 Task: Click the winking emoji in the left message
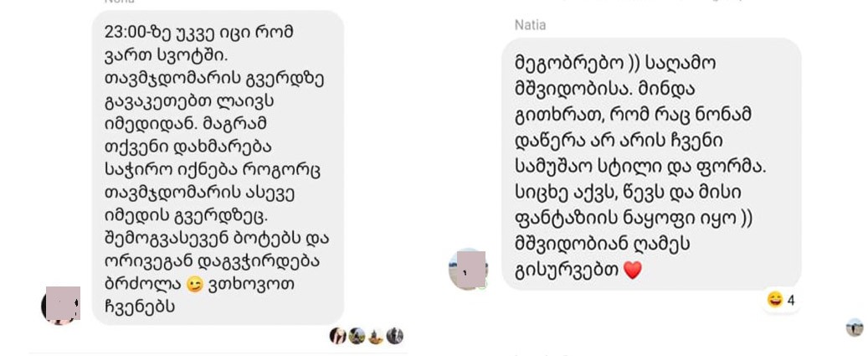click(194, 285)
